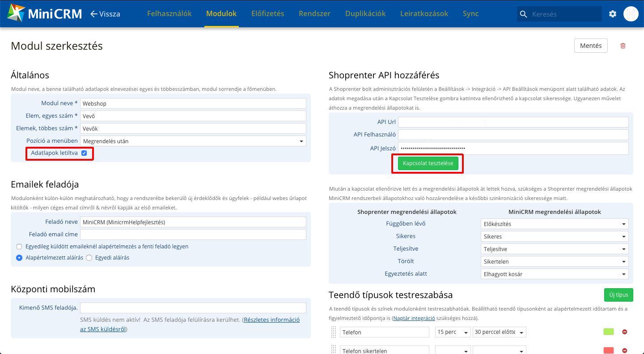
Task: Enable default sender for individually sent emails
Action: (19, 247)
